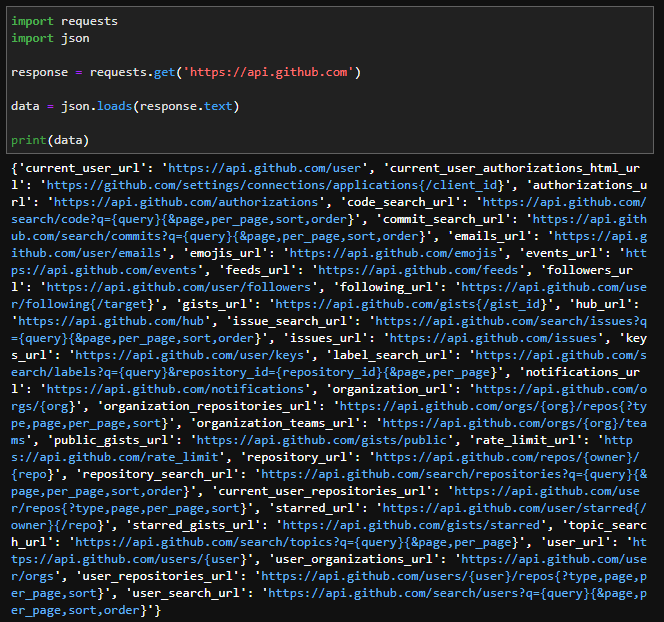Click the 'code_search_url' key in output

pos(400,202)
